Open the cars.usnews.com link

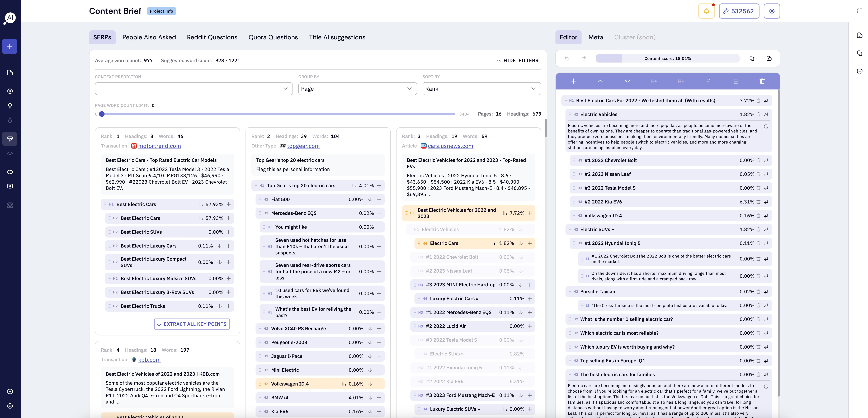(x=450, y=146)
